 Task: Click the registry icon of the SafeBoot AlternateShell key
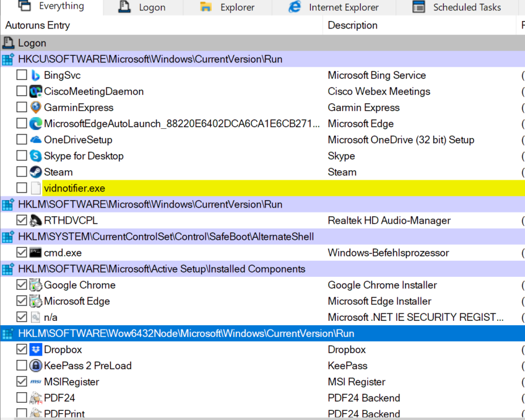[8, 237]
